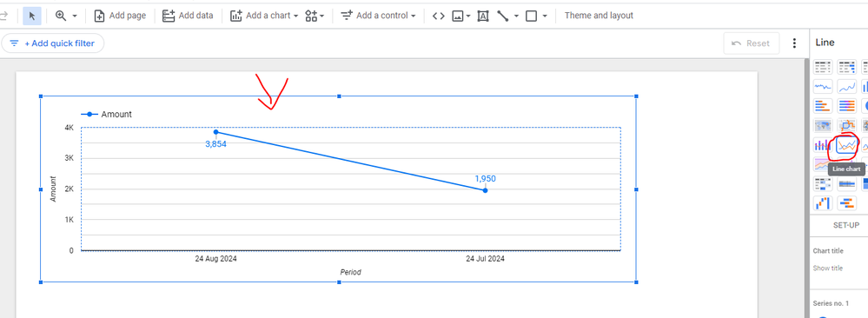
Task: Open the shape tool dropdown arrow
Action: point(545,16)
